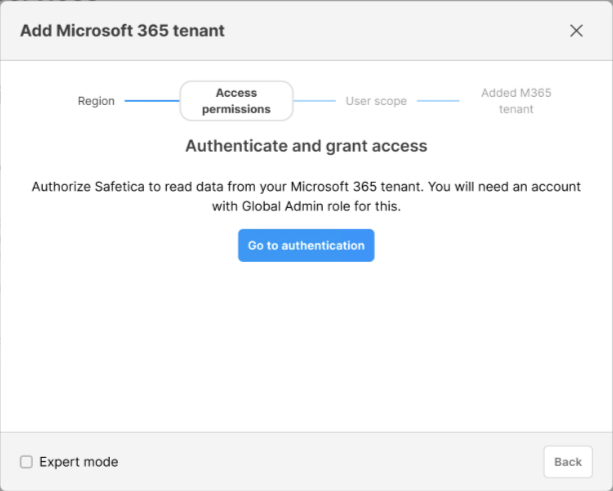The image size is (613, 491).
Task: Enable the Expert mode checkbox
Action: point(26,462)
